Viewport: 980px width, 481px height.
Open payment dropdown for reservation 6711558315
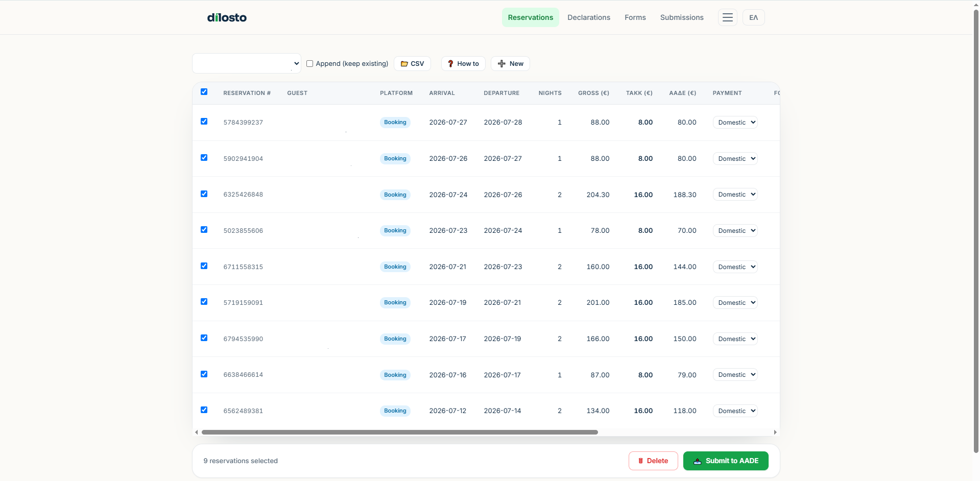click(735, 267)
